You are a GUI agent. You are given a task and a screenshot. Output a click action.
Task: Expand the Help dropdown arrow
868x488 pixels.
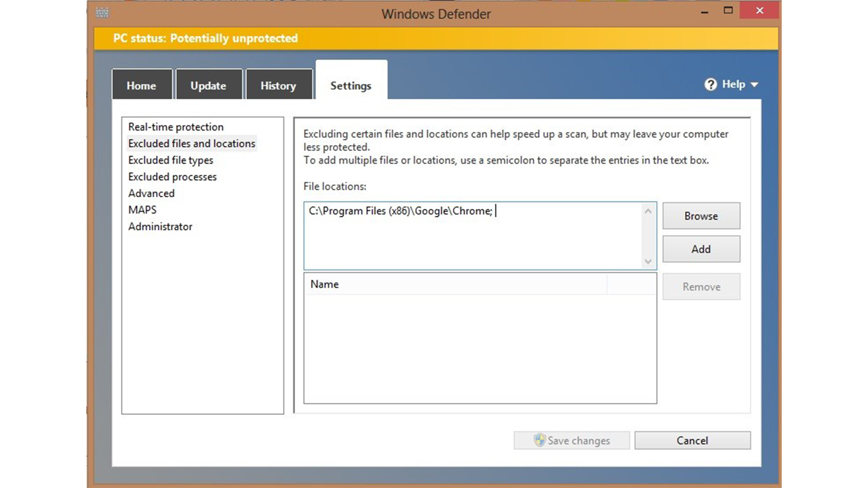click(754, 85)
